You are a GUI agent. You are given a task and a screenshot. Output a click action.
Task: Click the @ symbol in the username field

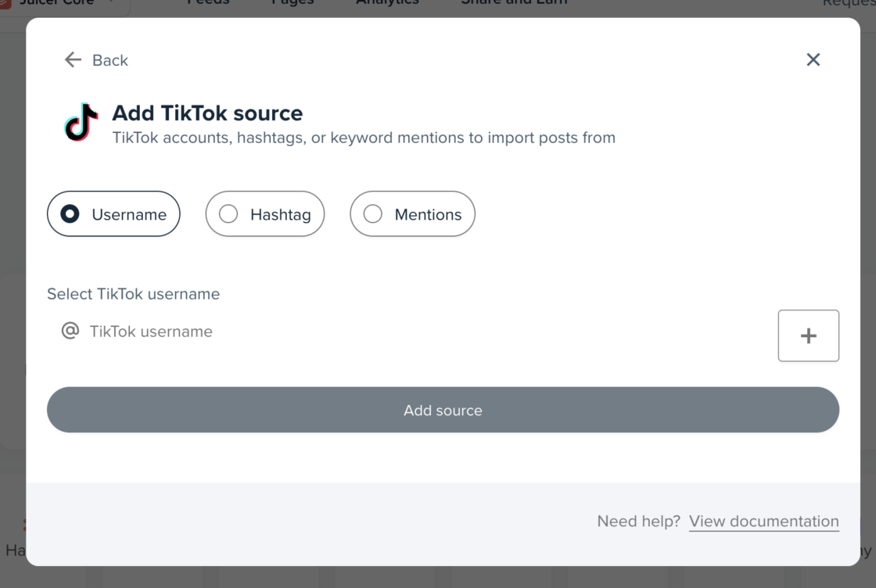point(70,331)
